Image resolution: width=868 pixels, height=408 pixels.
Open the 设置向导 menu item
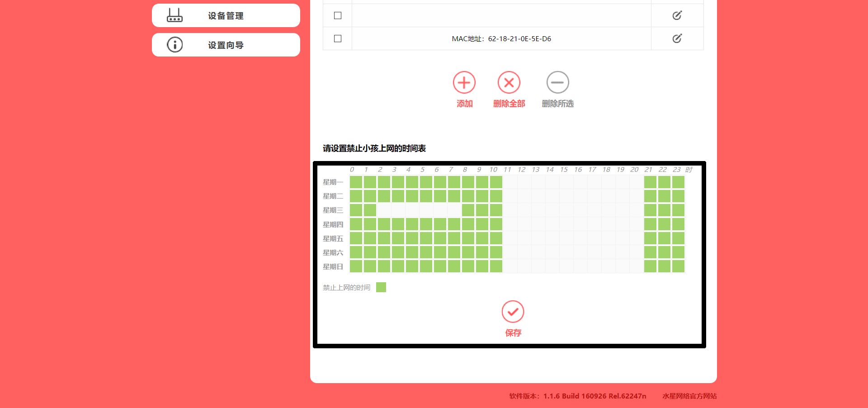point(226,45)
